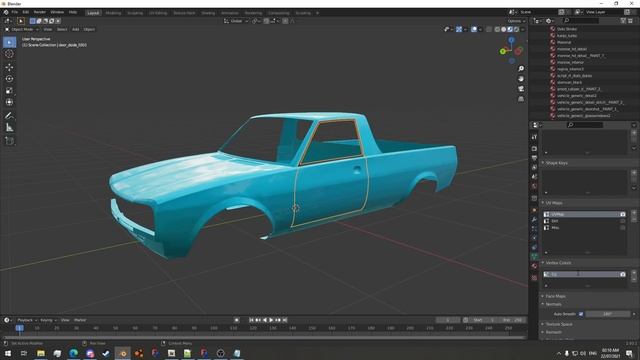Open the Texture properties tab icon
Screen dimensions: 640x360
point(534,278)
